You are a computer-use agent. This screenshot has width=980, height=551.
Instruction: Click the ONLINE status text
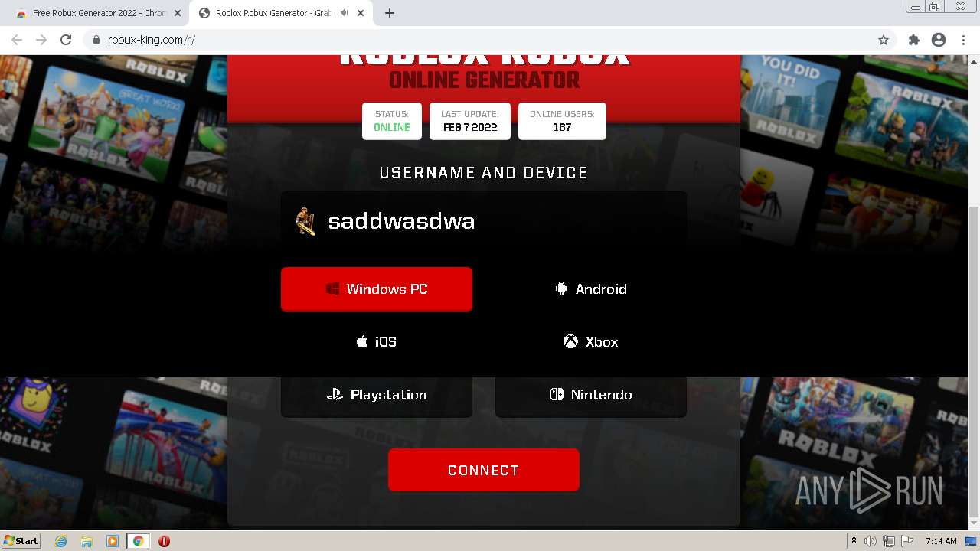(x=392, y=127)
